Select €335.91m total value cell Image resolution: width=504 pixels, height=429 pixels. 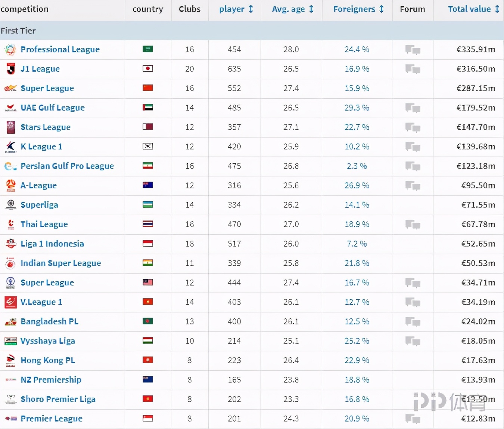point(476,49)
